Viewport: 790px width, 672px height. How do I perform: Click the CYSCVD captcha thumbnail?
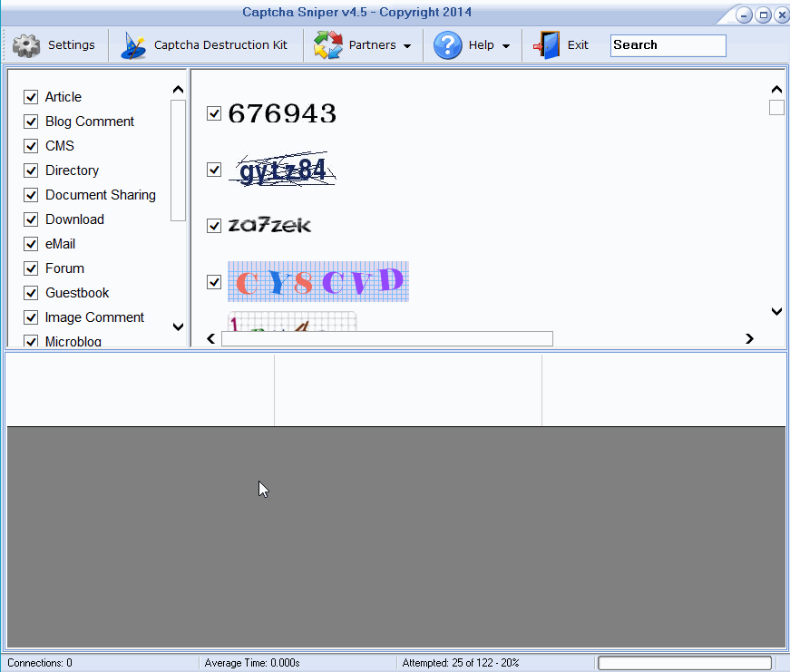pos(318,281)
